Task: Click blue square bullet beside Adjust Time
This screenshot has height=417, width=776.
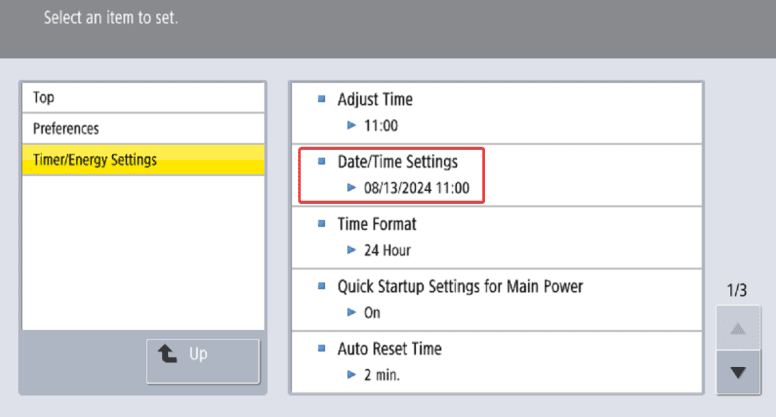Action: coord(322,99)
